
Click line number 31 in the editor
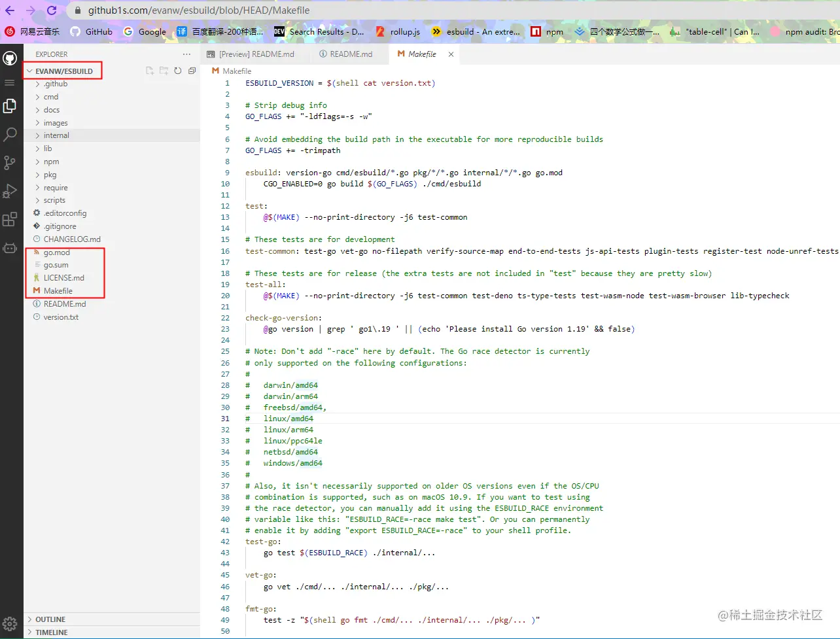(225, 419)
